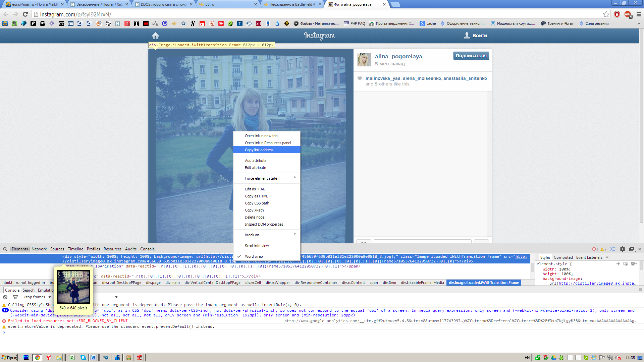Switch to the Chrome taskbar button

pos(38,358)
